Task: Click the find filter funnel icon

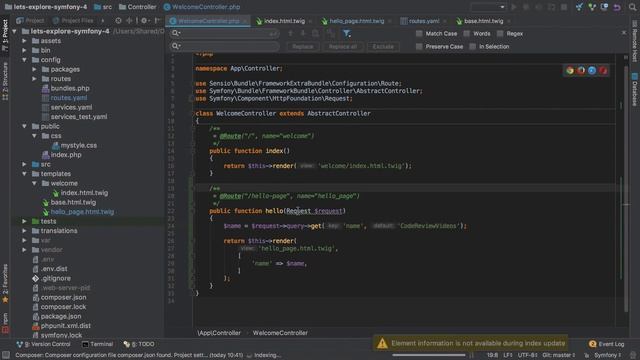Action: click(x=347, y=33)
